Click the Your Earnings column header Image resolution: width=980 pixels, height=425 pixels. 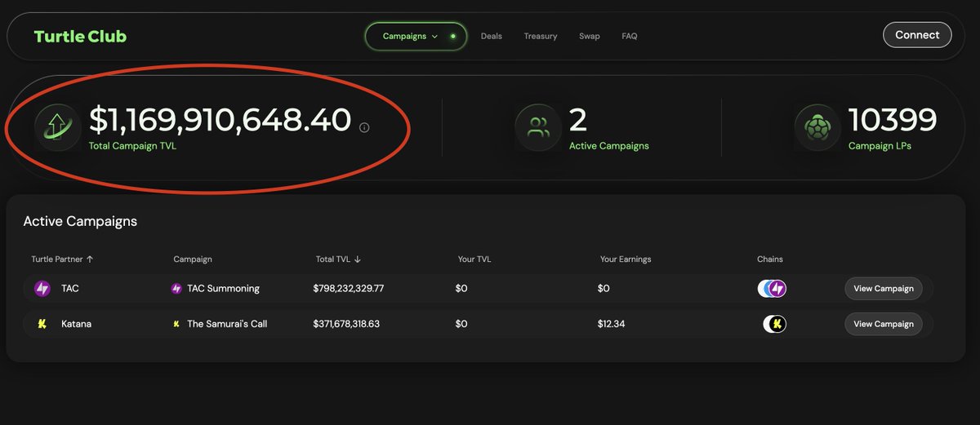pyautogui.click(x=626, y=259)
